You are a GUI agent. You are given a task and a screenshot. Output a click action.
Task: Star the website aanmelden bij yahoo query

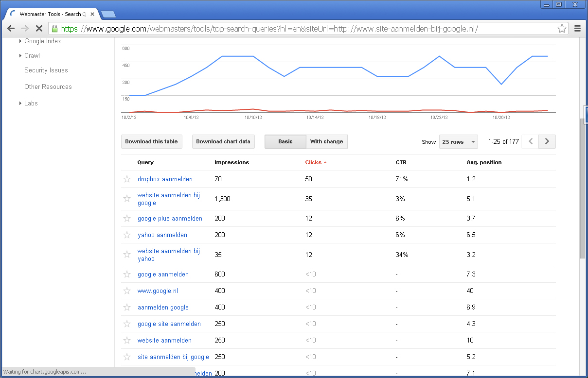click(127, 255)
